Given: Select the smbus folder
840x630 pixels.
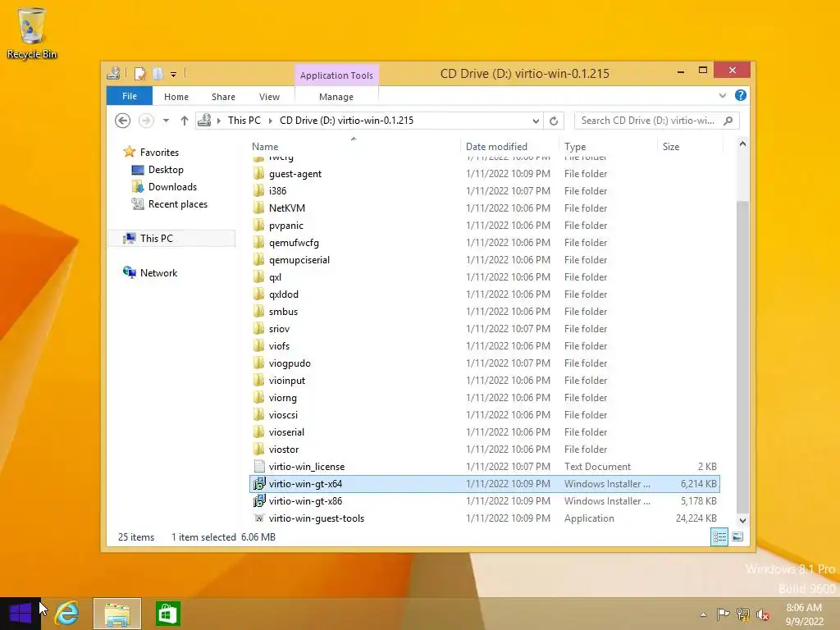Looking at the screenshot, I should [x=484, y=311].
